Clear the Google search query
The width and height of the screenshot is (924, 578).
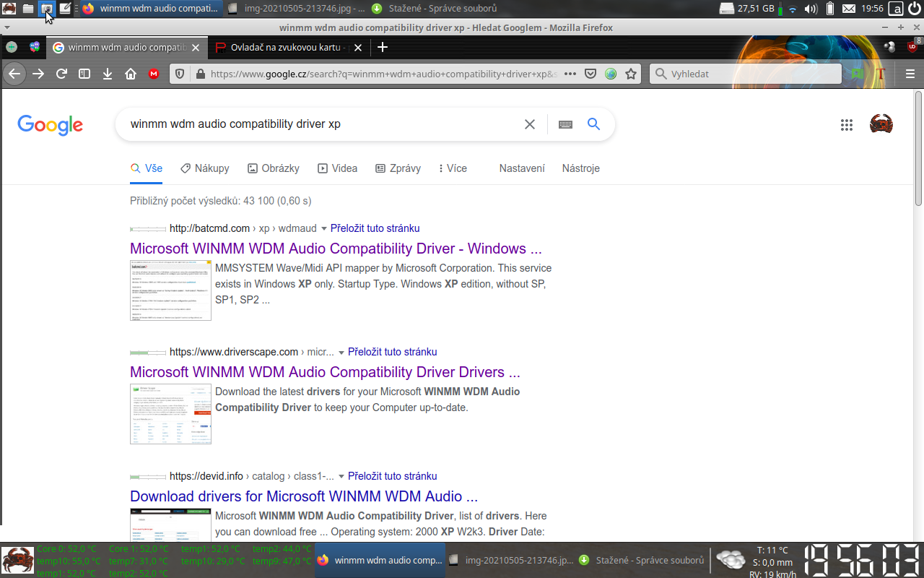click(530, 124)
